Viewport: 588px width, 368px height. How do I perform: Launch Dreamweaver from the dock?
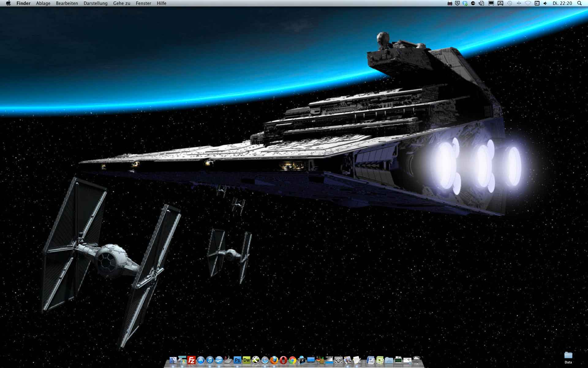click(x=247, y=360)
